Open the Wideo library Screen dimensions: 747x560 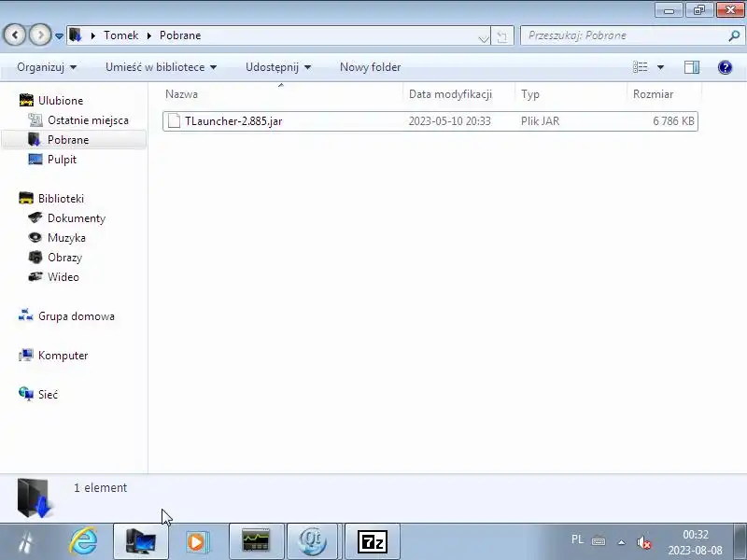tap(63, 276)
